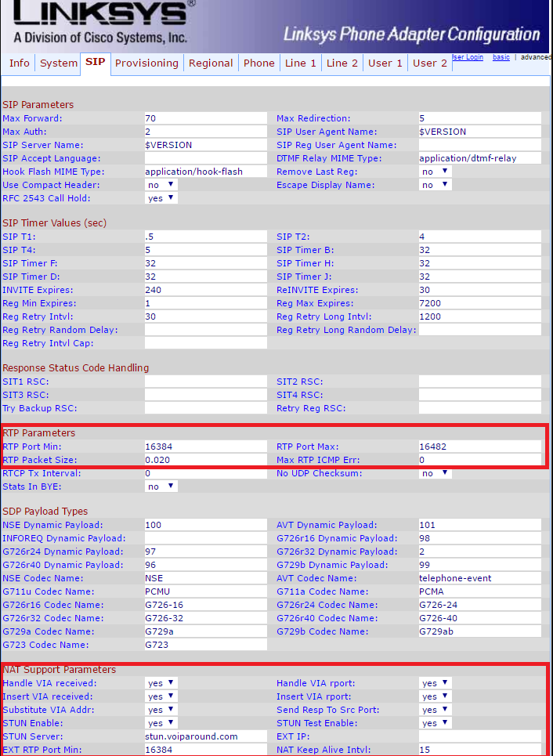
Task: Click the User Login link
Action: pyautogui.click(x=468, y=57)
